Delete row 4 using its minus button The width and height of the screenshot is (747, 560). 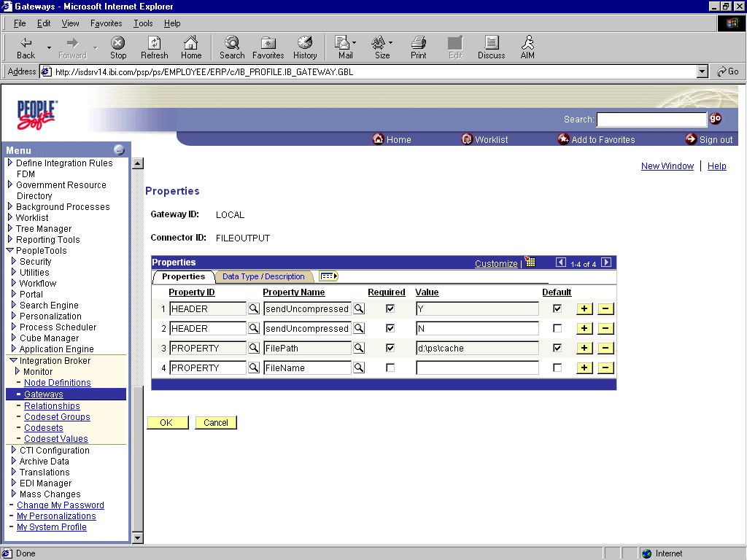[x=605, y=367]
